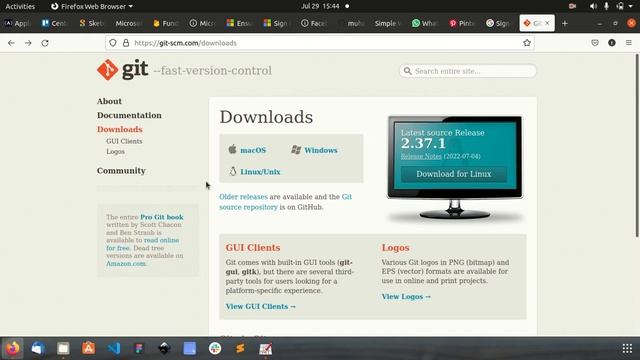This screenshot has width=640, height=360.
Task: Click the volume icon in system tray
Action: (593, 6)
